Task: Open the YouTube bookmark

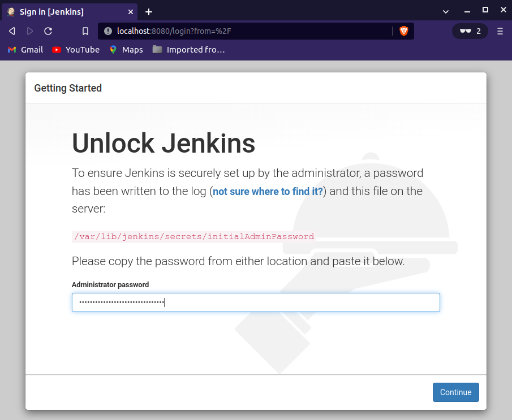Action: pyautogui.click(x=76, y=50)
